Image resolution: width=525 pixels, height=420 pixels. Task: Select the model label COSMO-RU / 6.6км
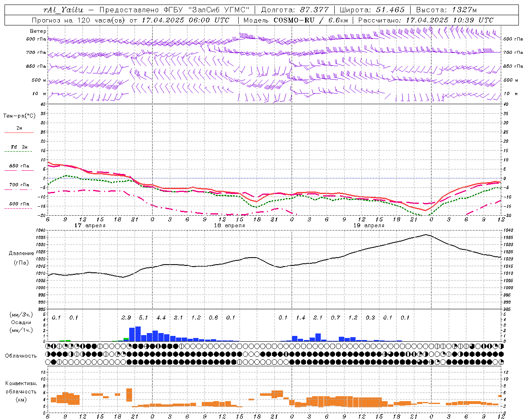[310, 20]
